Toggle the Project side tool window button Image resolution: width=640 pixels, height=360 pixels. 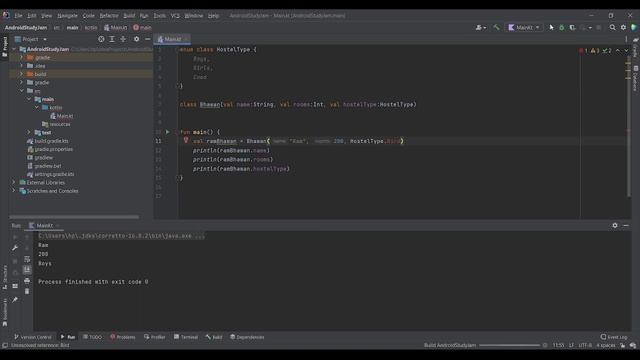pos(5,46)
